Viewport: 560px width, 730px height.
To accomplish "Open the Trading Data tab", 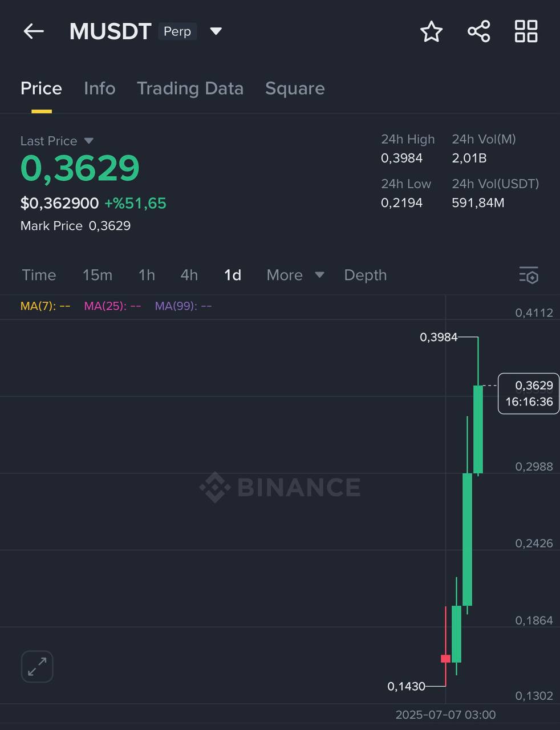I will tap(190, 88).
